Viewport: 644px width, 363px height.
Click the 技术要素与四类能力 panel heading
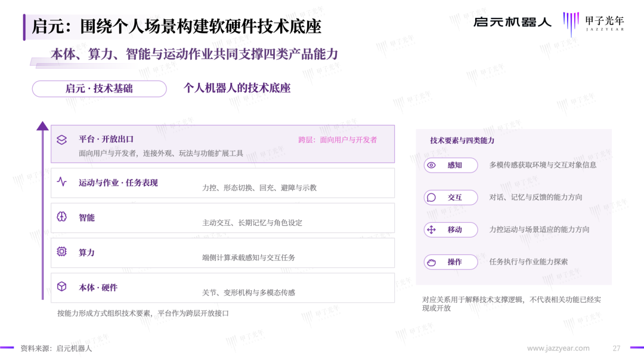pos(462,140)
